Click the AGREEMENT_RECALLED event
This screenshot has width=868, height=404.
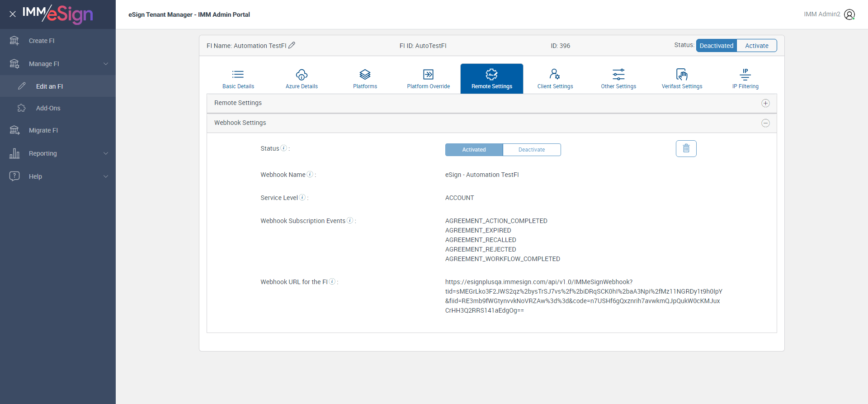[x=481, y=240]
